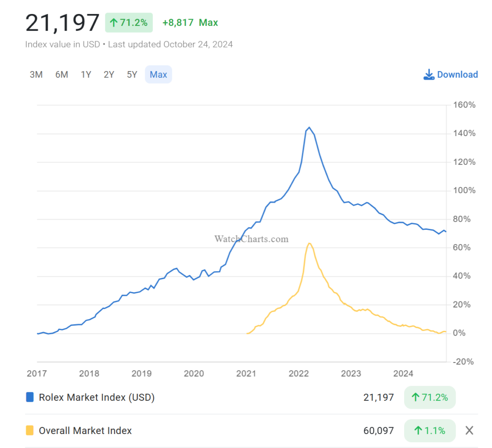Screen dimensions: 492x448
Task: Click the -20% y-axis label
Action: (x=463, y=361)
